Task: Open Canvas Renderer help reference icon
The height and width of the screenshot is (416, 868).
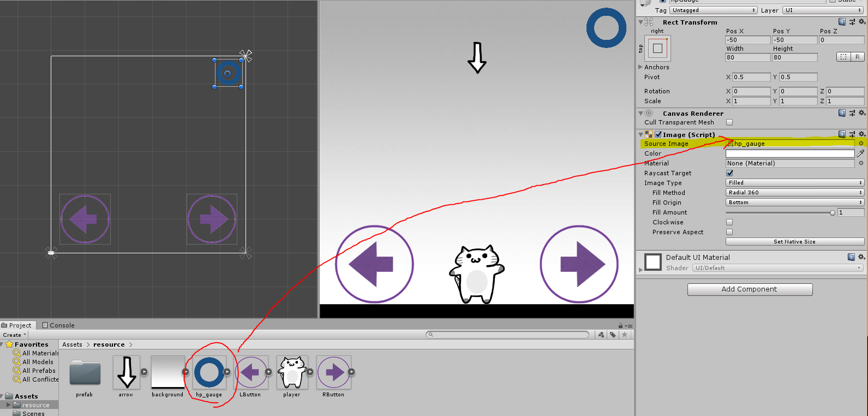Action: 842,113
